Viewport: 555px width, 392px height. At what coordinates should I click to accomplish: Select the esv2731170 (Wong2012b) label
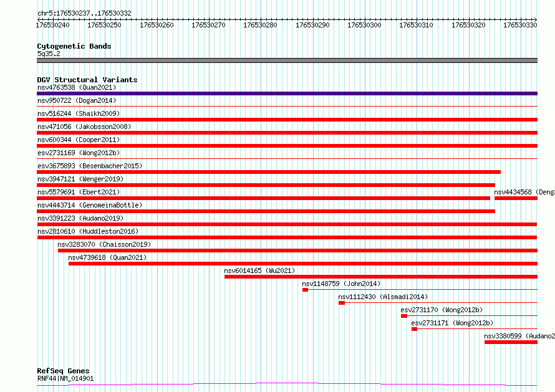point(442,310)
